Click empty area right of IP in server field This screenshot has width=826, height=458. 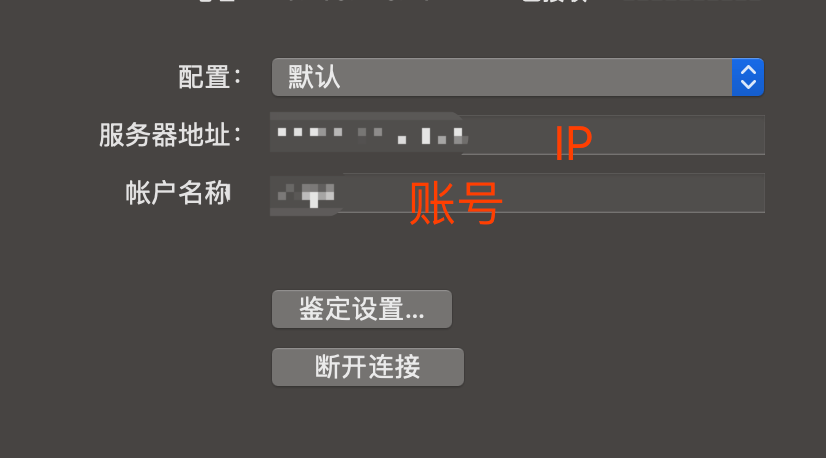pyautogui.click(x=678, y=135)
